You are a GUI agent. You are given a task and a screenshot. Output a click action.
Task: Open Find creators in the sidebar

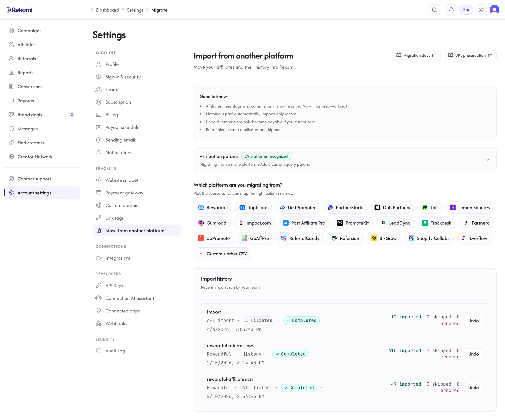(42, 143)
